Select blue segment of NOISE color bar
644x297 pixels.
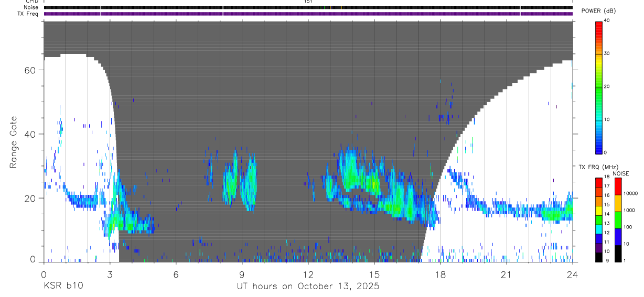[618, 237]
